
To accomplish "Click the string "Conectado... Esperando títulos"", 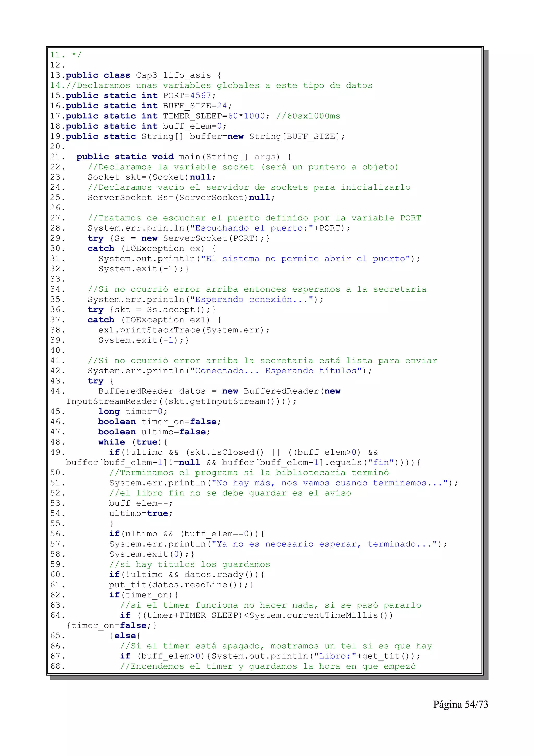I will point(276,371).
